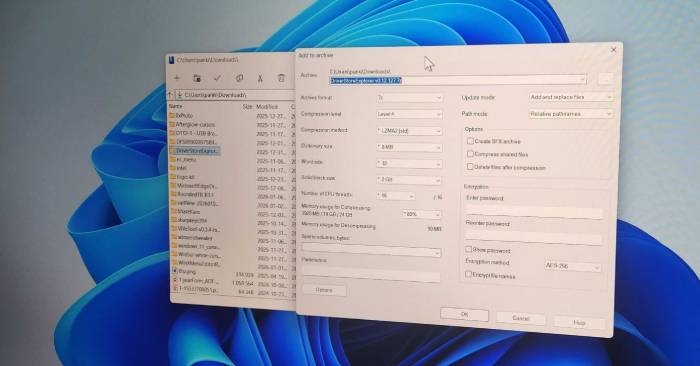Enable Delete files after compression
The height and width of the screenshot is (366, 700).
[x=470, y=166]
